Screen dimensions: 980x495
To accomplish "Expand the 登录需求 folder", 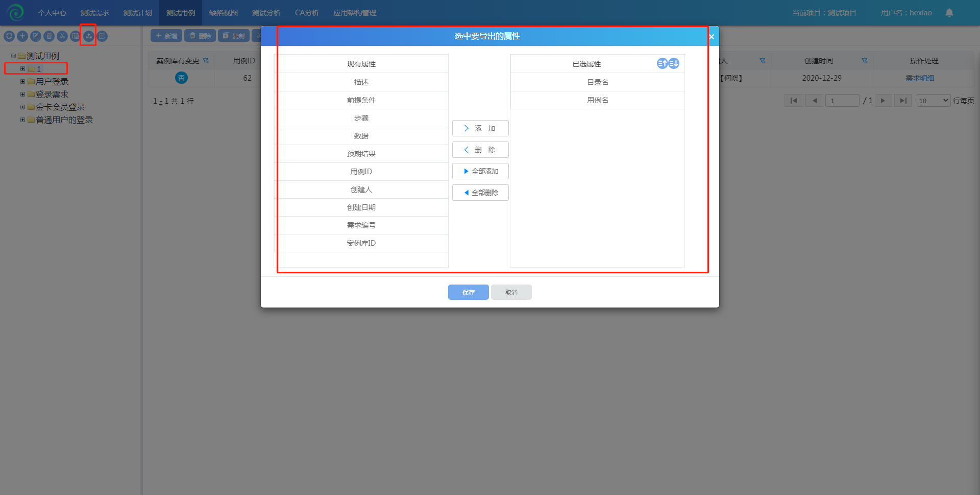I will coord(22,94).
